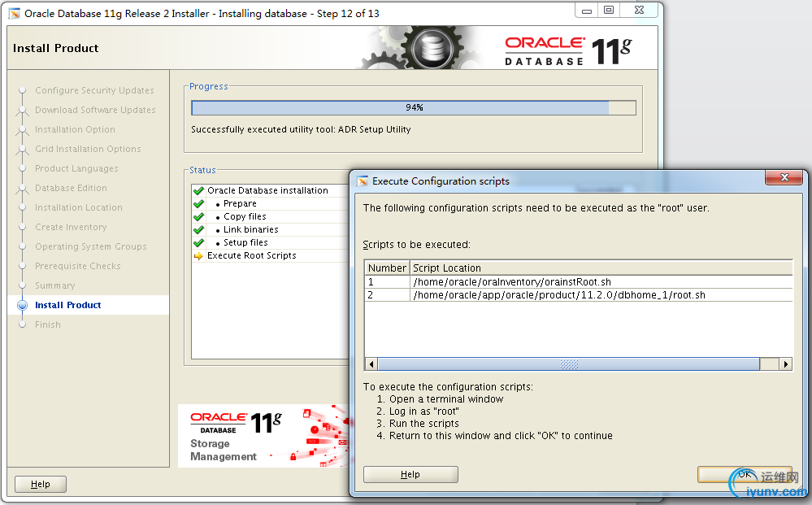Click the scripts table right scroll arrow

(786, 364)
